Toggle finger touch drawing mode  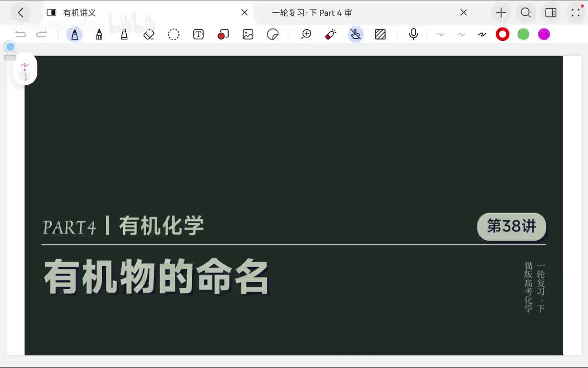pyautogui.click(x=355, y=34)
